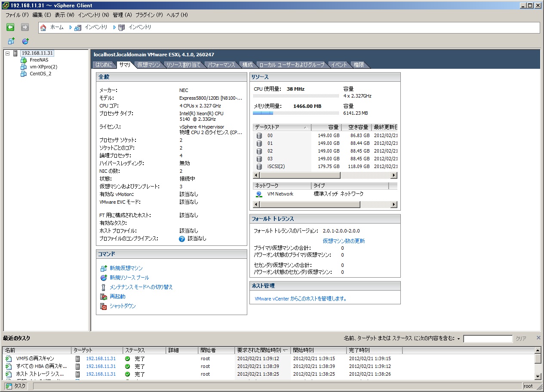Viewport: 544px width, 392px height.
Task: Click datastore 01 disk icon
Action: coord(259,143)
